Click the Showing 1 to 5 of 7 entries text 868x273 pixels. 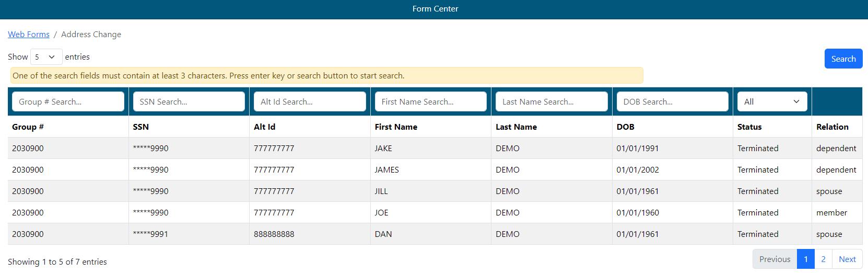[x=57, y=261]
